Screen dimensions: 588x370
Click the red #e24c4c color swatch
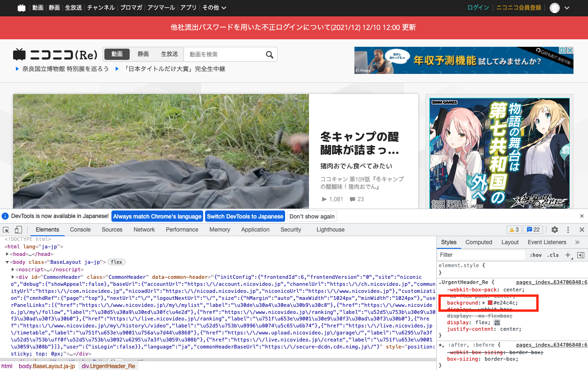point(490,303)
